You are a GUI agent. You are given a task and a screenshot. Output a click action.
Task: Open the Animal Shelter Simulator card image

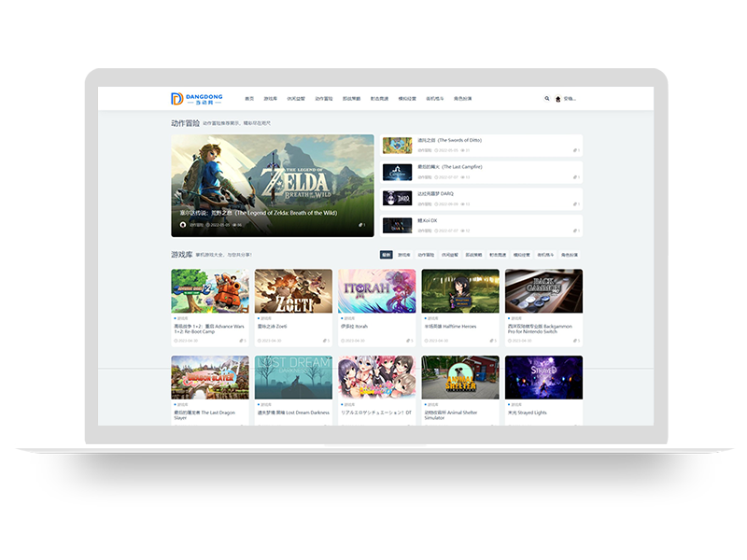click(x=460, y=377)
